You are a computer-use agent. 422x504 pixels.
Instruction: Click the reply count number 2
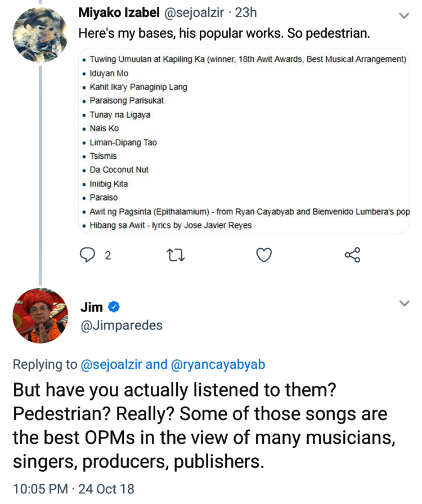pos(108,256)
